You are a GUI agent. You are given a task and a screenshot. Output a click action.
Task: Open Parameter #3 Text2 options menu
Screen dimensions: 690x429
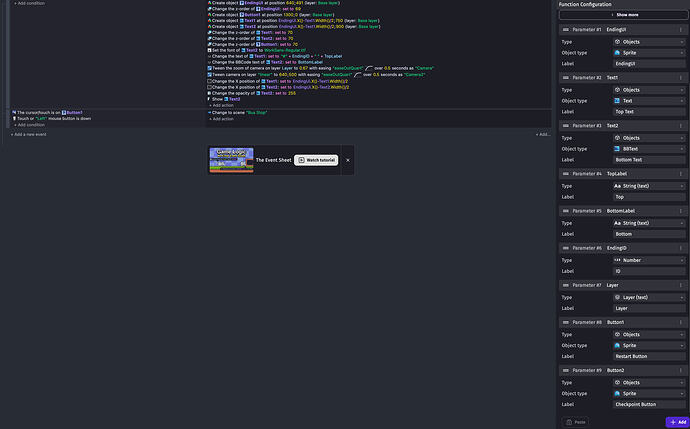coord(680,125)
